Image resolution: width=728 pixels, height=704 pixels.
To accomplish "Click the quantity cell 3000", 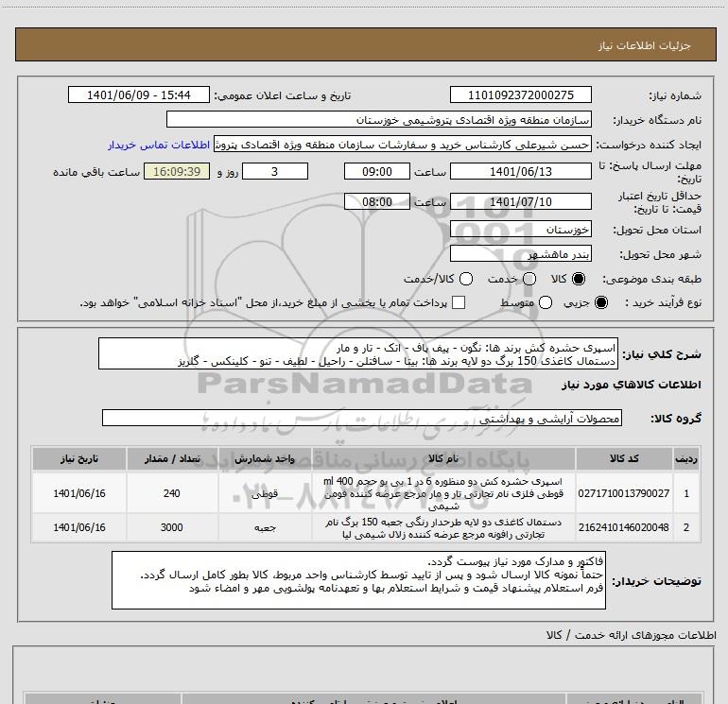I will click(172, 527).
